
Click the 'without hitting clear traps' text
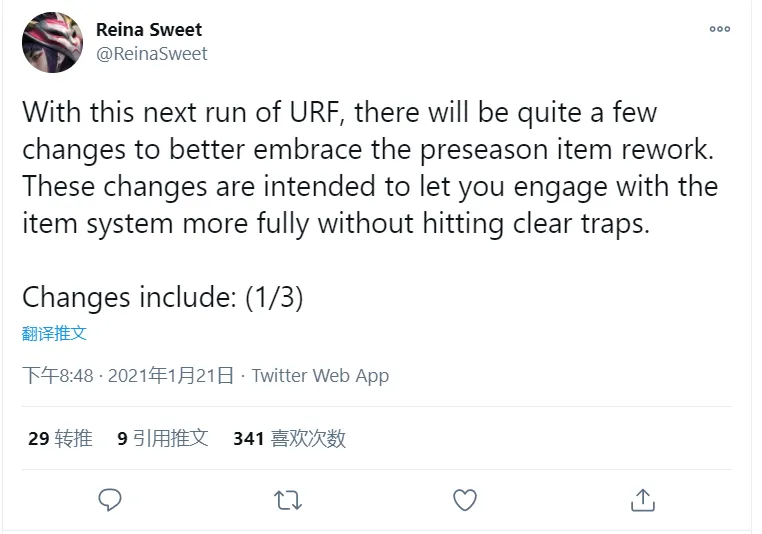coord(484,224)
